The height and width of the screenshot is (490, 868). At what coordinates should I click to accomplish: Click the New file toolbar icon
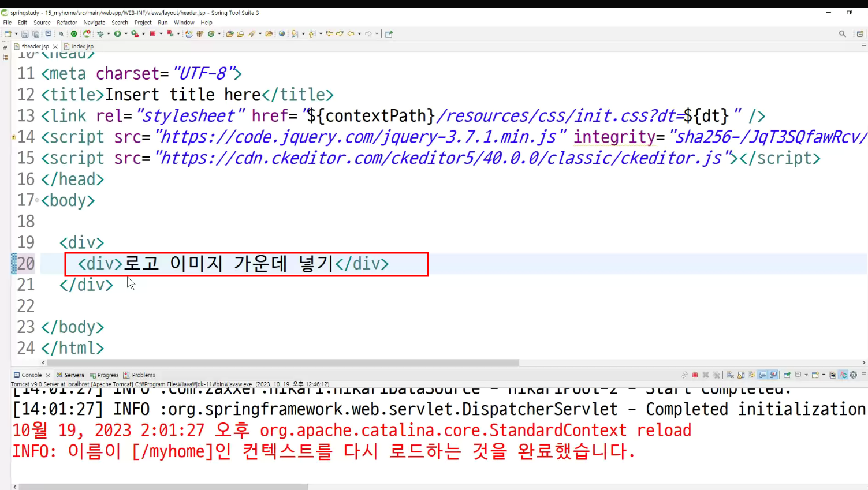(8, 34)
